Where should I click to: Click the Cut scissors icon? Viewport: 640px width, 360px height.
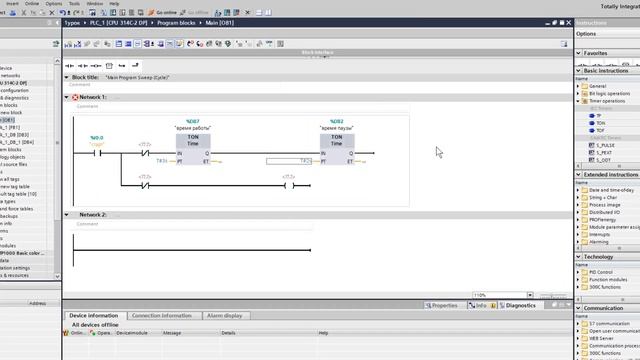pos(24,13)
